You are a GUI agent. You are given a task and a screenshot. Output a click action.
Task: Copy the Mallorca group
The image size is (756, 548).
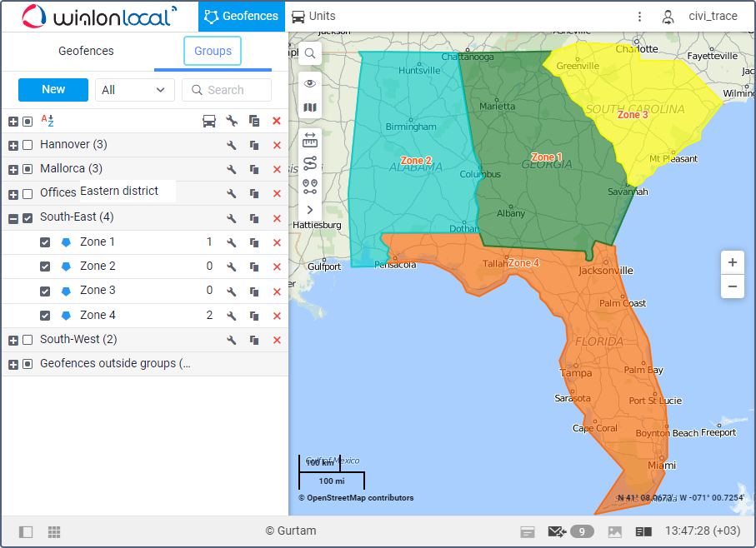pyautogui.click(x=254, y=170)
